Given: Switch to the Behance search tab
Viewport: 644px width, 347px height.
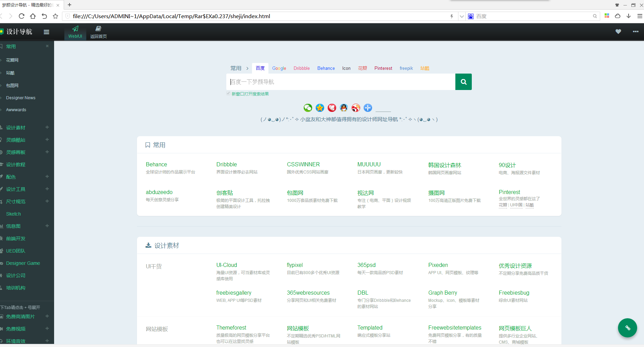Looking at the screenshot, I should pos(326,68).
